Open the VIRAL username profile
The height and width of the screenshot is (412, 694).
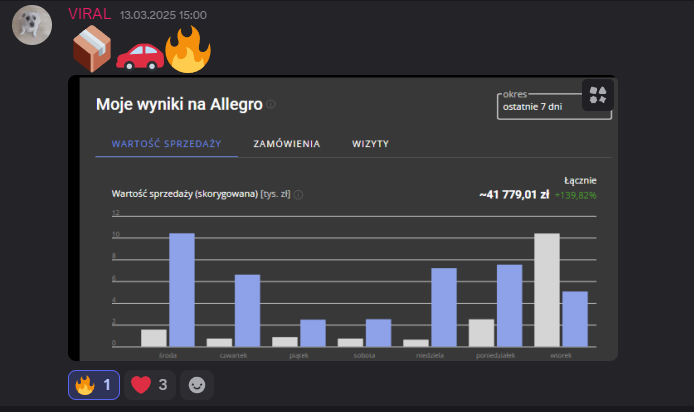[87, 15]
